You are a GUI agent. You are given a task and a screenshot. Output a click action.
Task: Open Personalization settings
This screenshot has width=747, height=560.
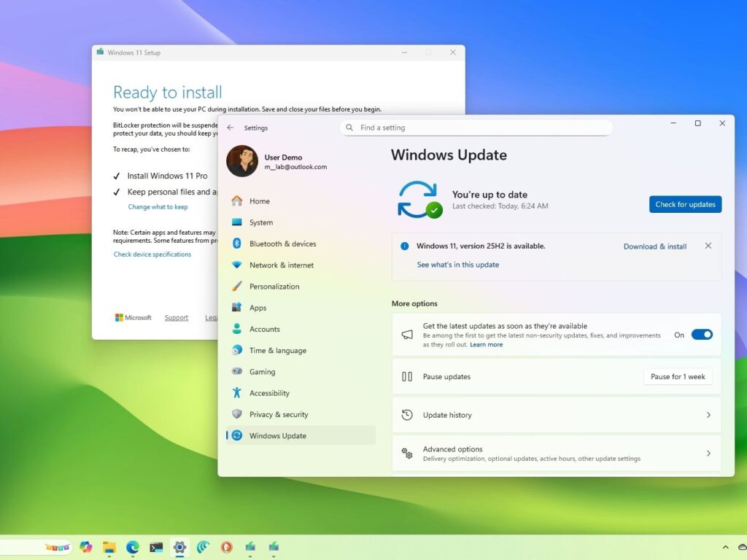279,286
